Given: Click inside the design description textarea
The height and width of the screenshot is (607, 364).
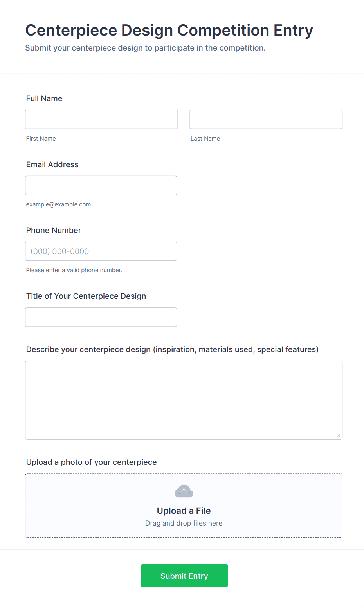Looking at the screenshot, I should coord(184,400).
